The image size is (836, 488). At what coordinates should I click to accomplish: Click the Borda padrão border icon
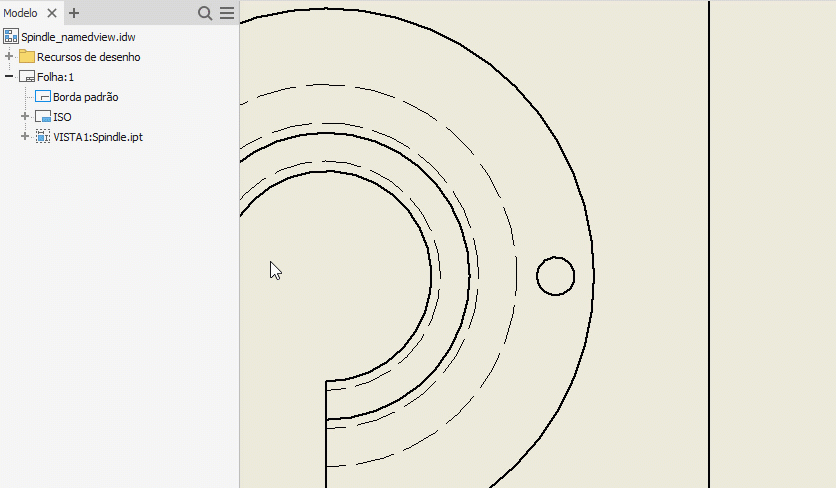(x=43, y=97)
